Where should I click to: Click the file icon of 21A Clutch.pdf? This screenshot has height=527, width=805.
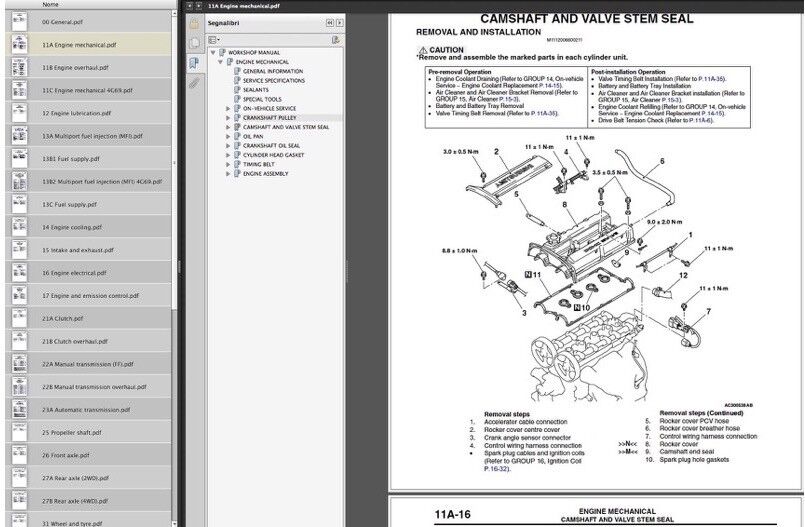click(20, 318)
